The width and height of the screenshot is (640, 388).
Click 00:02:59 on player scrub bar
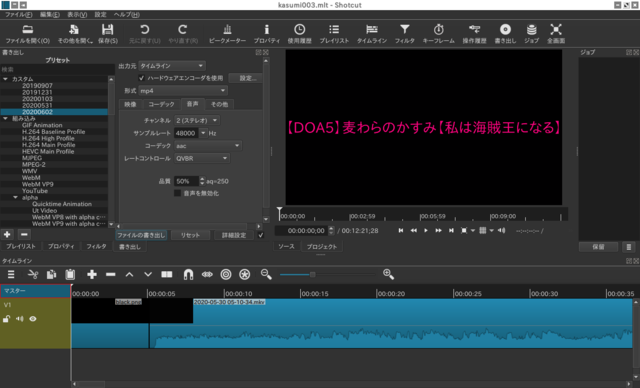coord(362,216)
